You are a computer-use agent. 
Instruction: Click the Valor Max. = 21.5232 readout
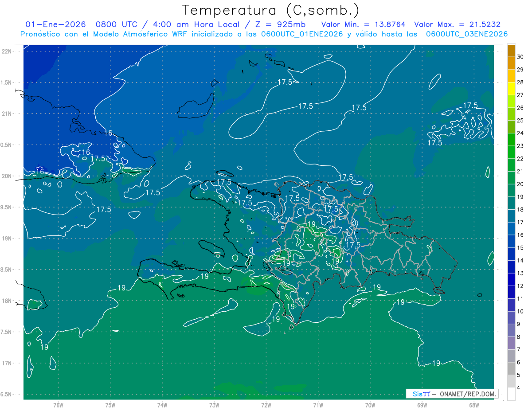(457, 24)
